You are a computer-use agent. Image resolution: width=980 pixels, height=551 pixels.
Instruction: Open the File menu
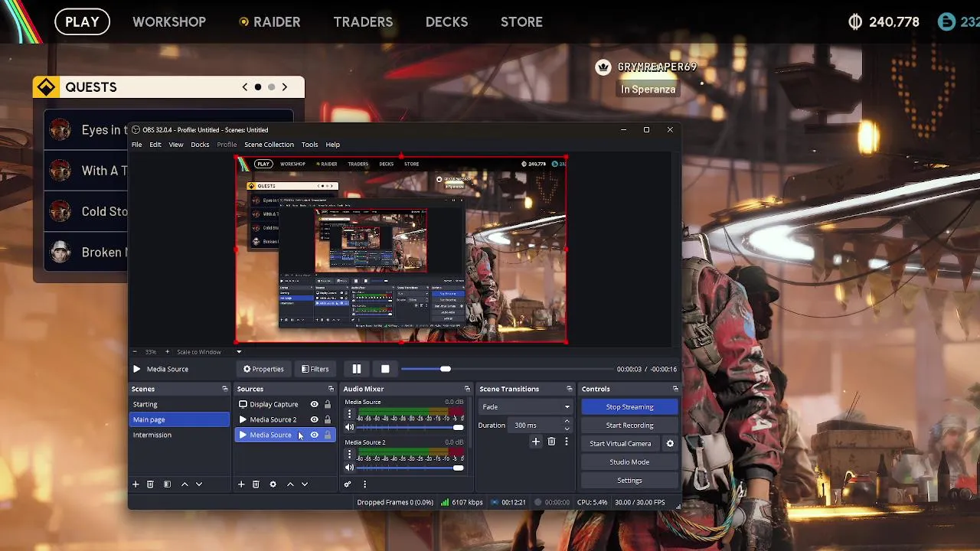136,145
